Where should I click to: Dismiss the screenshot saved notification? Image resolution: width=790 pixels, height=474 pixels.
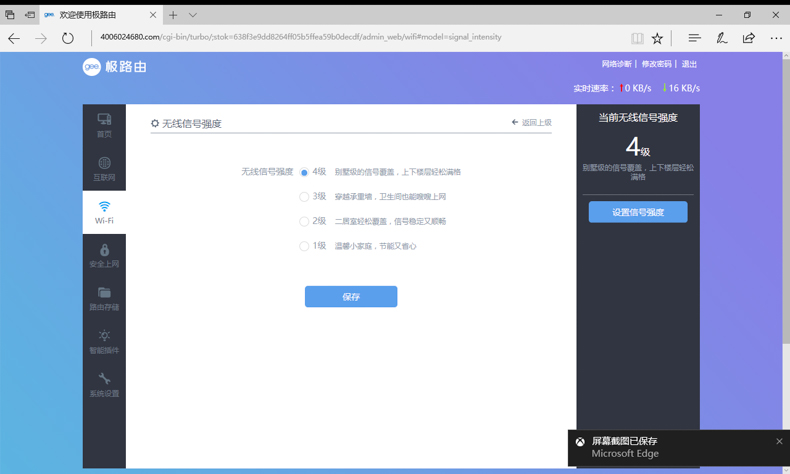(779, 441)
